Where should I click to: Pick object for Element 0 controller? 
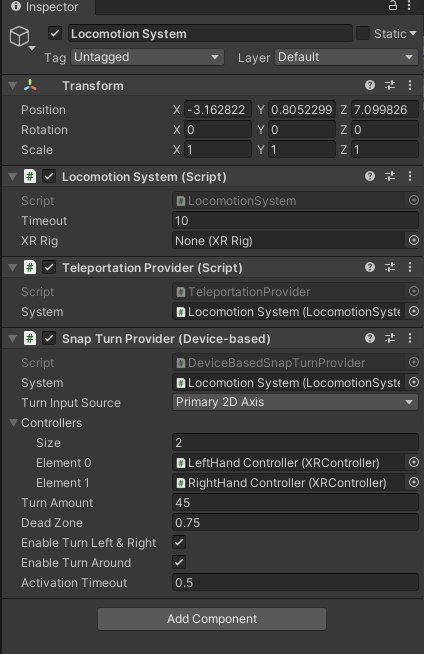(414, 462)
